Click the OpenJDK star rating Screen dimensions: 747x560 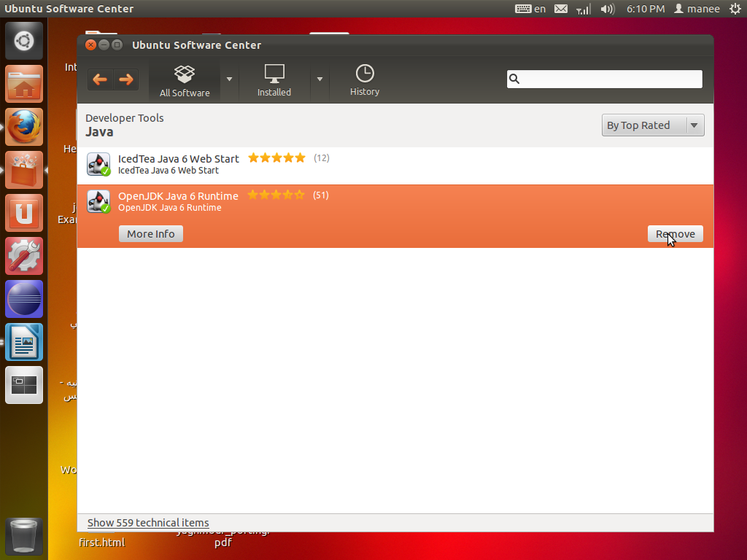click(276, 195)
